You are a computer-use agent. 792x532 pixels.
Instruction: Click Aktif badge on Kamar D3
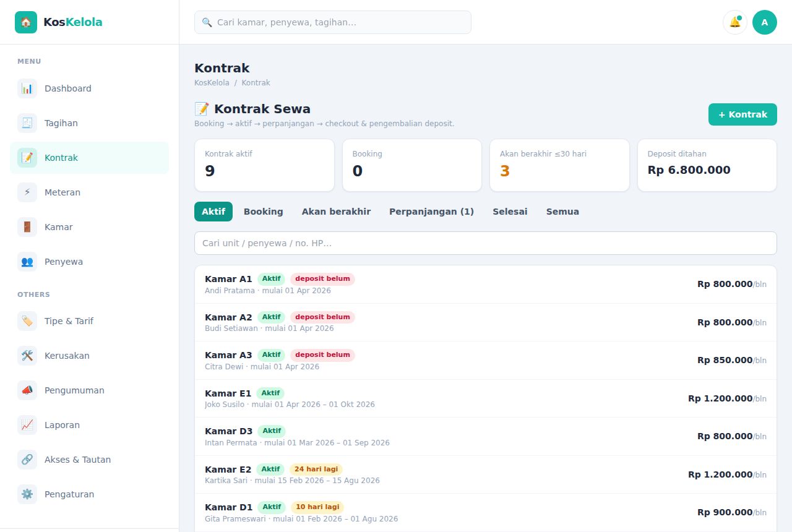(272, 431)
